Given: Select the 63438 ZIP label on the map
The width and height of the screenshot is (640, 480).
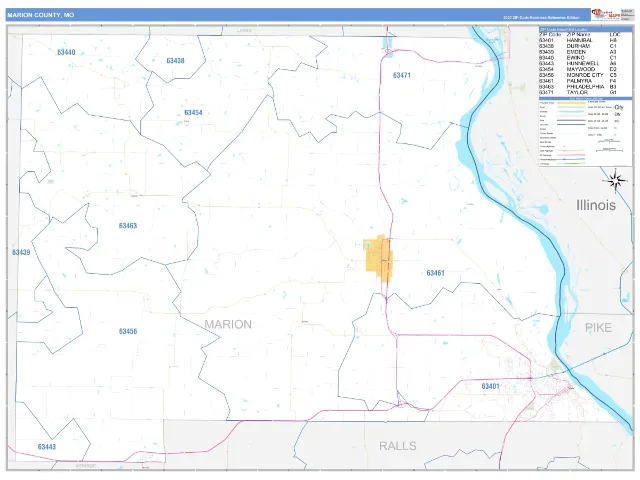Looking at the screenshot, I should pyautogui.click(x=175, y=61).
